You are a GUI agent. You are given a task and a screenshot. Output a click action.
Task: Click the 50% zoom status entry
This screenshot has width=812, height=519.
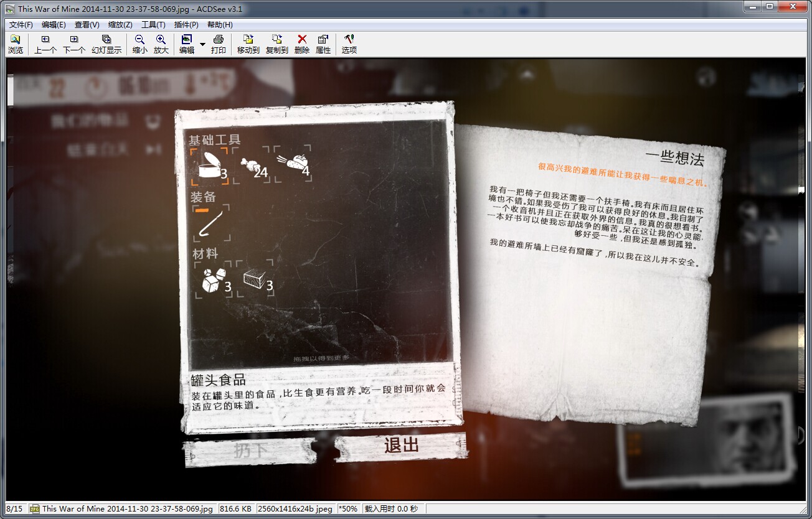tap(349, 509)
